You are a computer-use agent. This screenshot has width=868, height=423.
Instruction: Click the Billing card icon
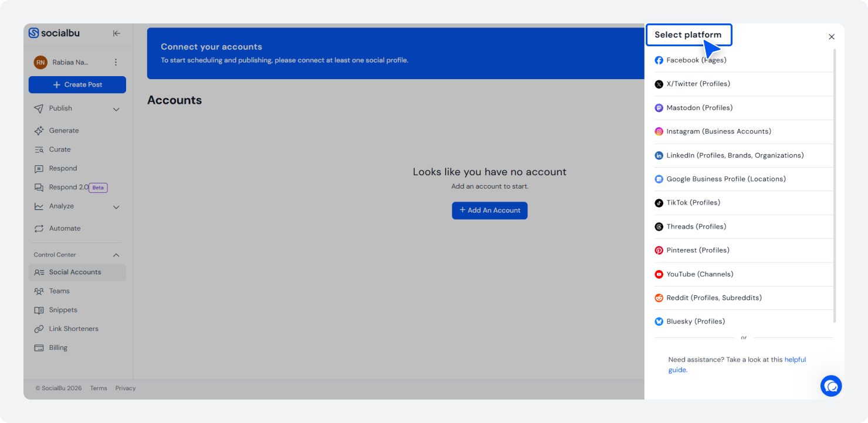39,347
